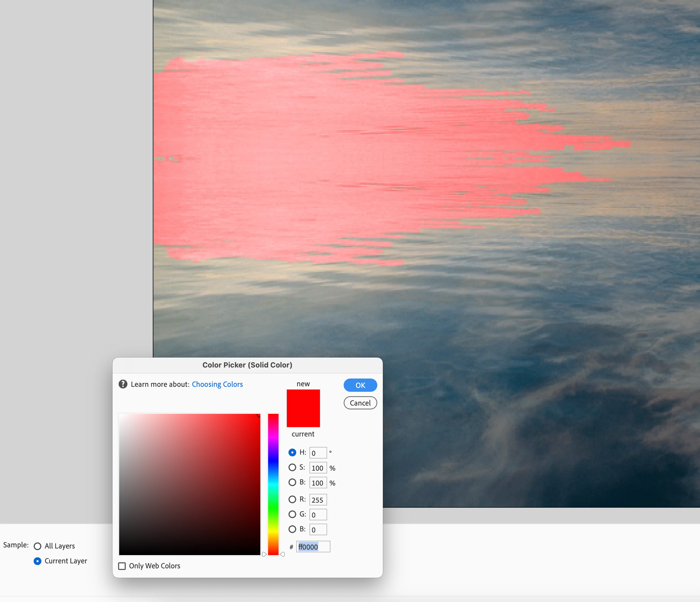This screenshot has width=700, height=602.
Task: Click the pink masked area on canvas
Action: click(304, 152)
